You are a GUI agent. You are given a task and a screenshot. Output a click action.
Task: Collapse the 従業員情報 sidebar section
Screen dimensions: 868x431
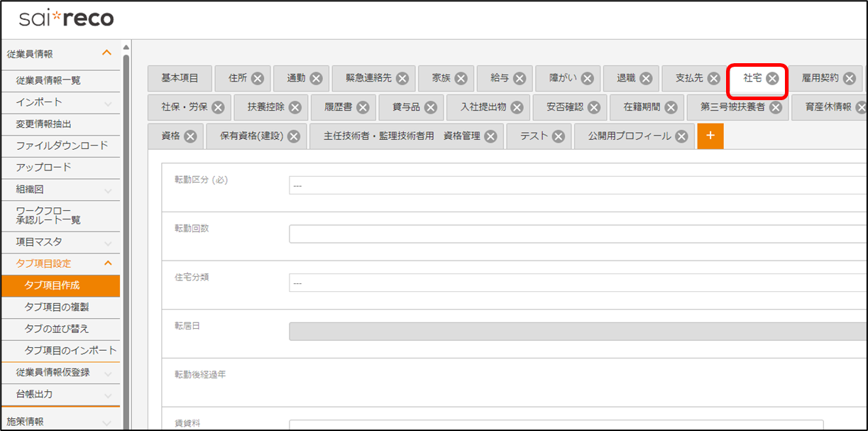coord(107,53)
